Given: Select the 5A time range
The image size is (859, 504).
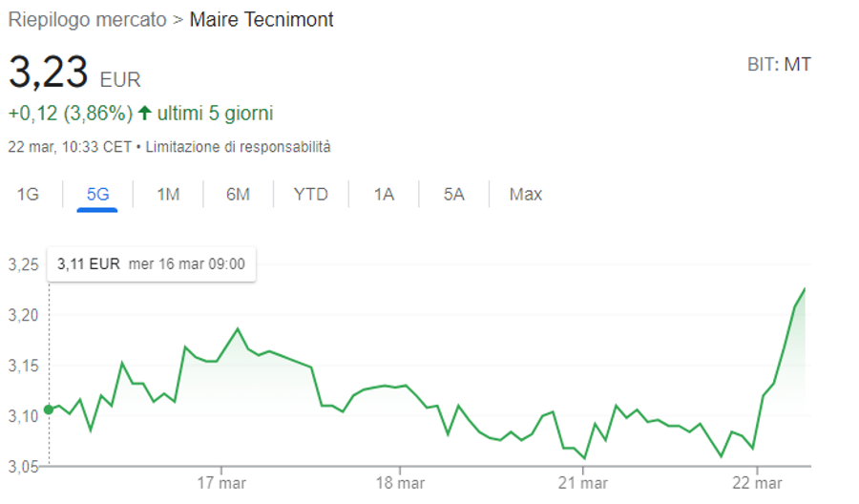Looking at the screenshot, I should point(453,194).
